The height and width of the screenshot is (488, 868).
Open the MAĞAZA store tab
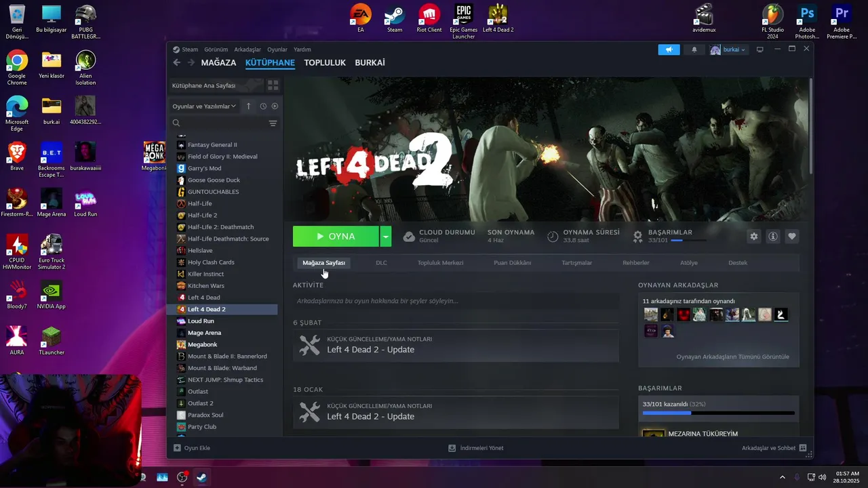pos(218,62)
